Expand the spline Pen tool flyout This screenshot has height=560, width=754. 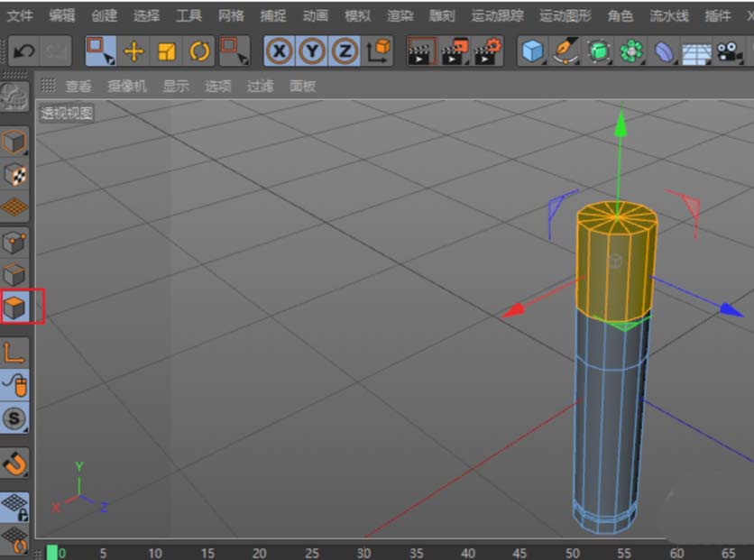pos(565,51)
